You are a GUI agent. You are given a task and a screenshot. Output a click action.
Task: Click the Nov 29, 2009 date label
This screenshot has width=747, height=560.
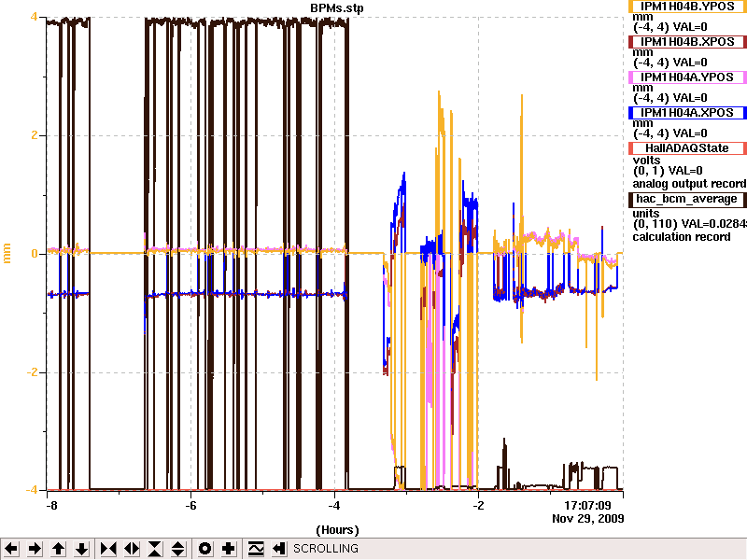point(588,519)
